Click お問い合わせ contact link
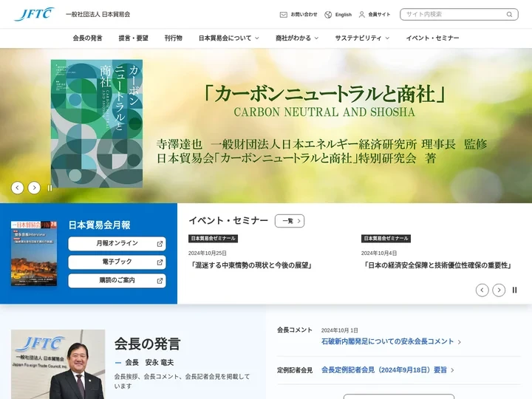532x399 pixels. pyautogui.click(x=299, y=15)
